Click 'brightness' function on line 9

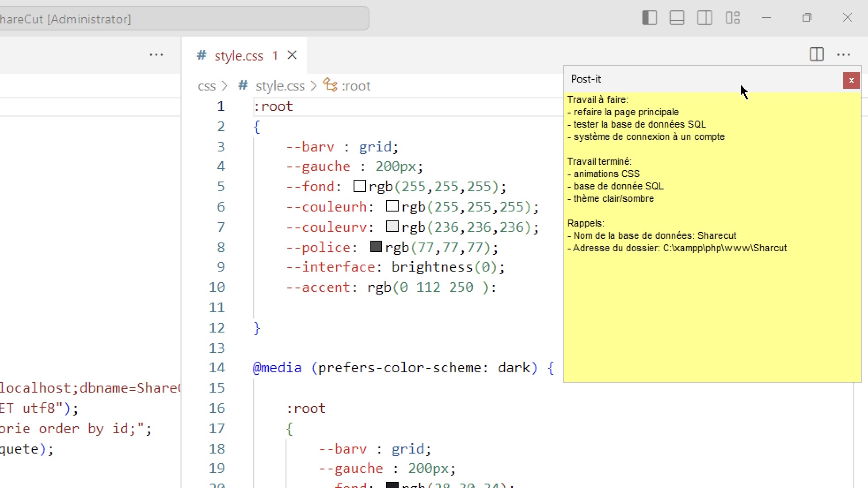(x=432, y=267)
